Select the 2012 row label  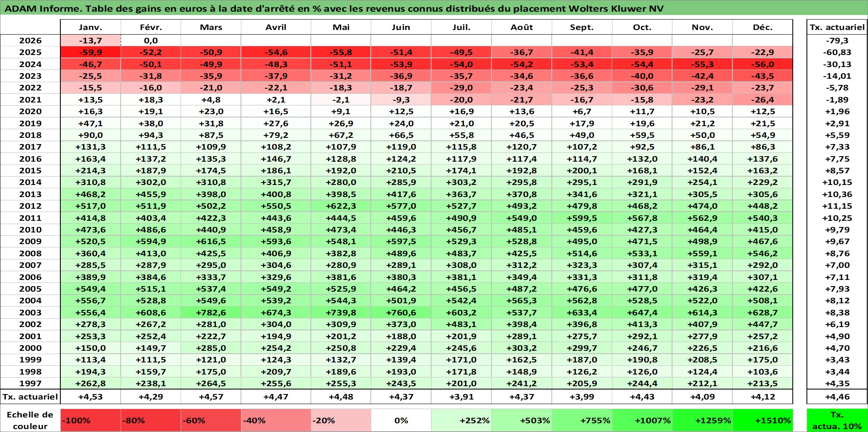pyautogui.click(x=30, y=206)
